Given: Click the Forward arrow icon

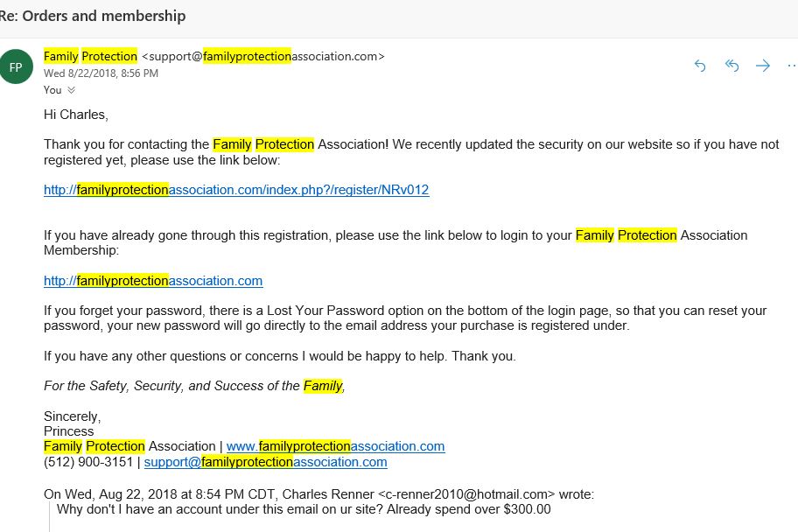Looking at the screenshot, I should point(763,66).
